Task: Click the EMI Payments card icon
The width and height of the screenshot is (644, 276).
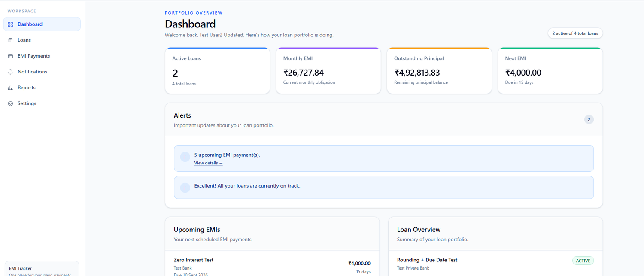Action: pos(11,56)
